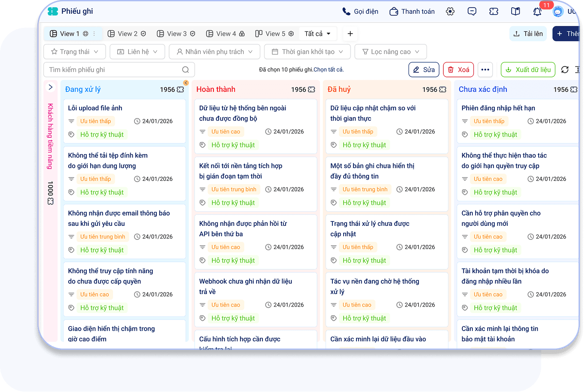Open the book guide icon

515,12
